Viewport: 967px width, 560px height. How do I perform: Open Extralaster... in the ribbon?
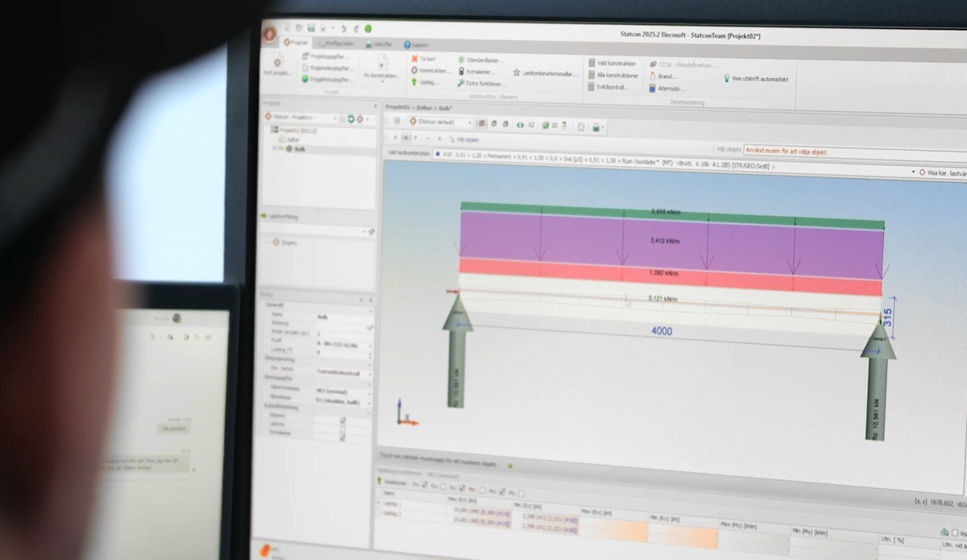coord(476,72)
